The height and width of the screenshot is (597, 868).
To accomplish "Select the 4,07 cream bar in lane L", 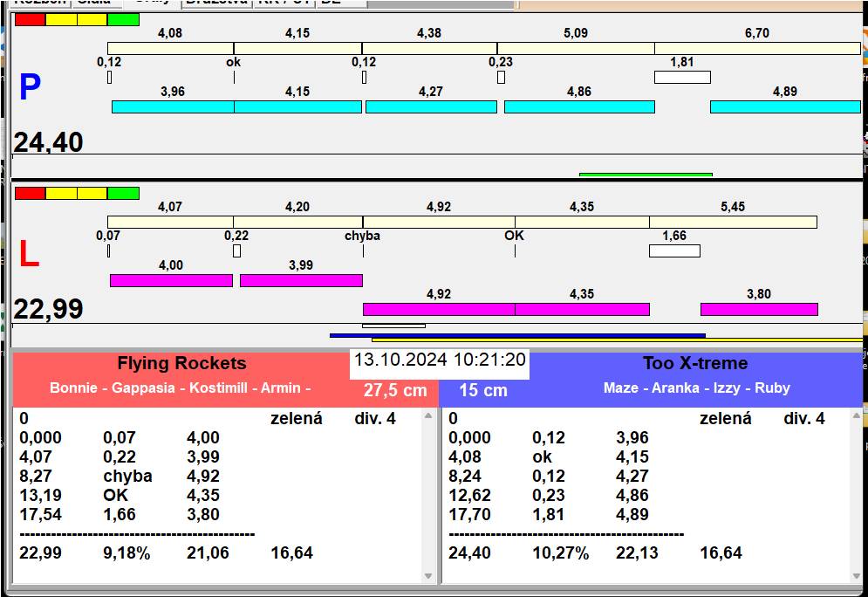I will pos(170,222).
